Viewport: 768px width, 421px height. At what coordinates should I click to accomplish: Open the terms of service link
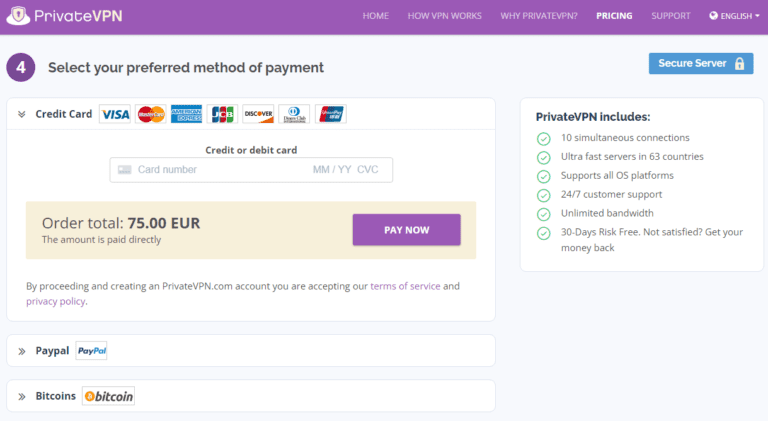click(x=405, y=286)
